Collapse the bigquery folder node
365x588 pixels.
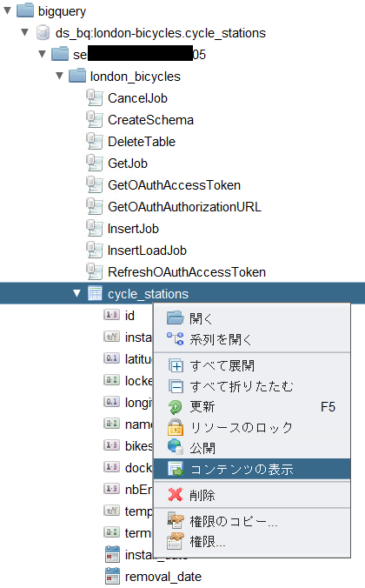pos(7,11)
